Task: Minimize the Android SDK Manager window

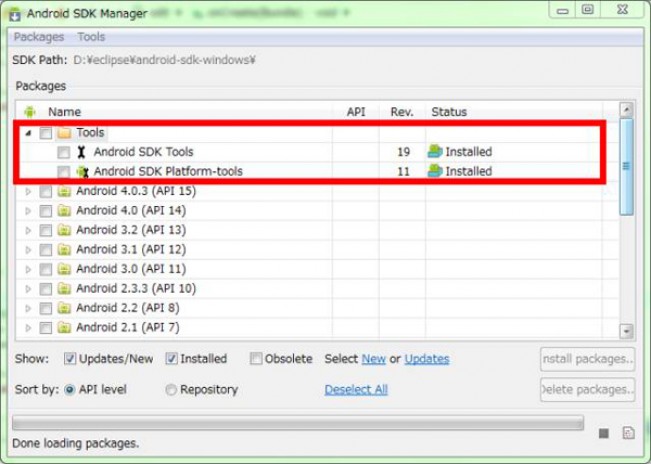Action: pos(562,10)
